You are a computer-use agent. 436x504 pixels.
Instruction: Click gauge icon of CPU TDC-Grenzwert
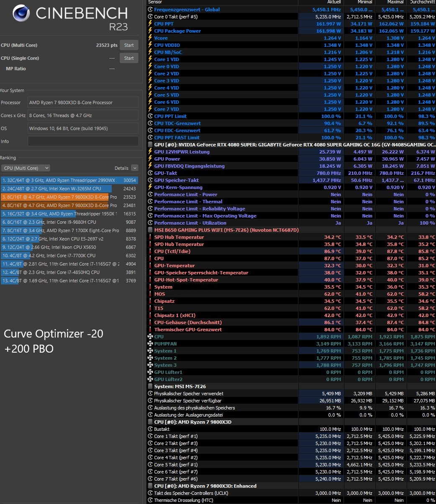coord(151,123)
